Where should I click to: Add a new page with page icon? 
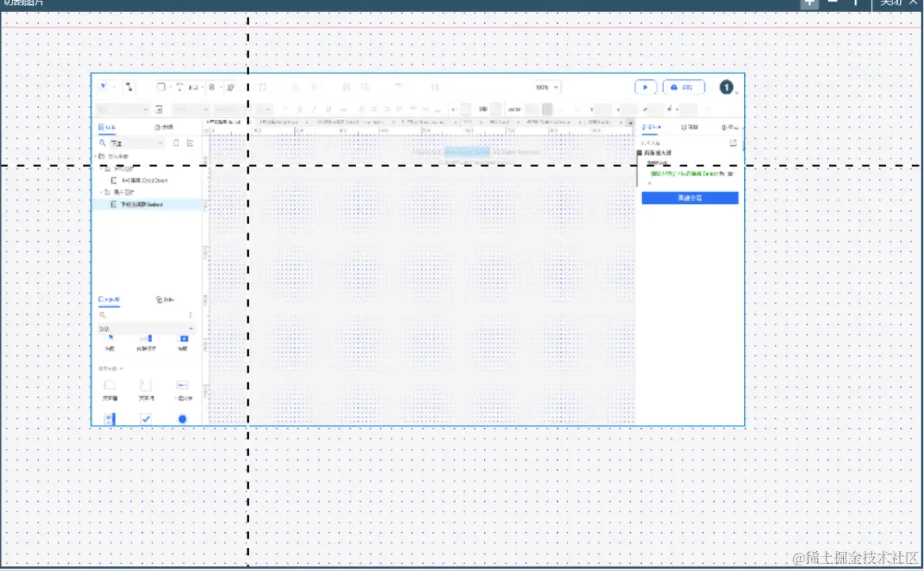click(x=176, y=143)
